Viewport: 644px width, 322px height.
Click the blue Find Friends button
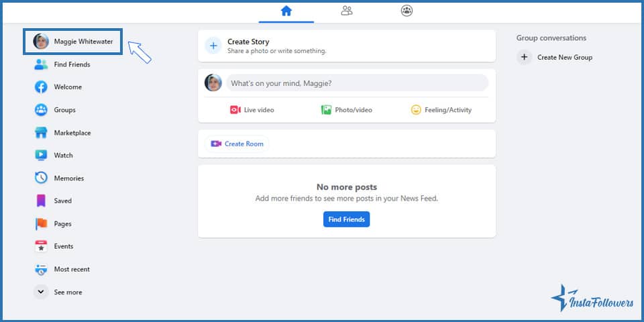pyautogui.click(x=347, y=219)
